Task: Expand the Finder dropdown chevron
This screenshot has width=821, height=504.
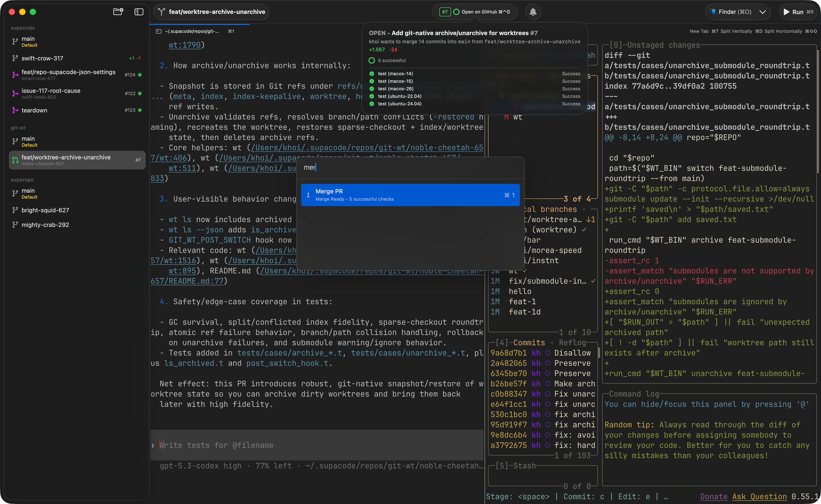Action: [x=762, y=12]
